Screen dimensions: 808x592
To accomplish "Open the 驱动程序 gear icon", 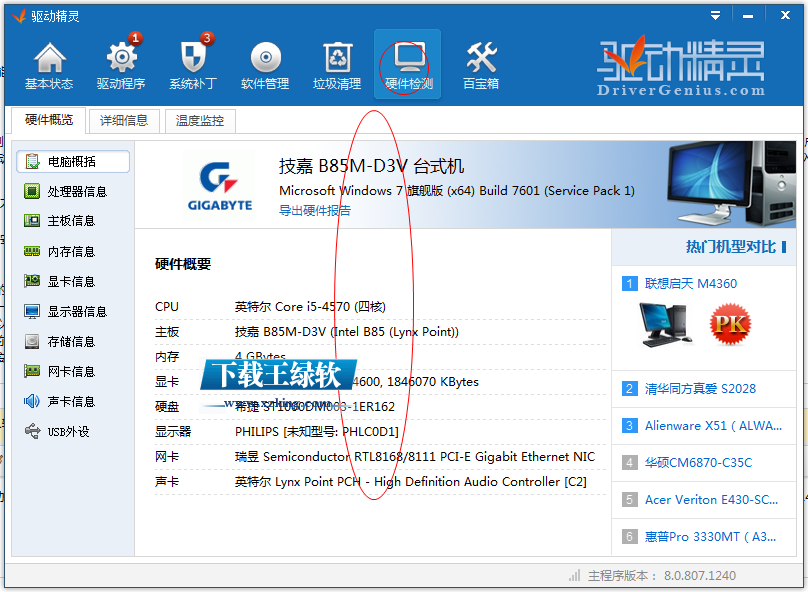I will coord(121,65).
